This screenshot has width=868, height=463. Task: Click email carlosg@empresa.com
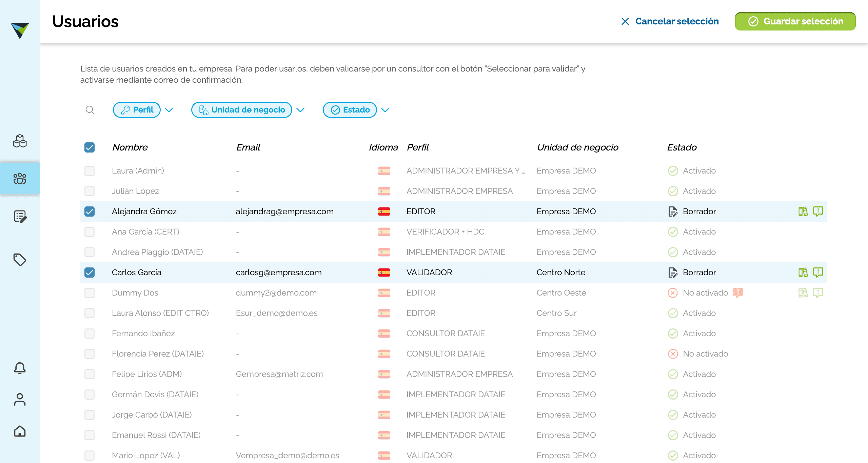tap(279, 273)
